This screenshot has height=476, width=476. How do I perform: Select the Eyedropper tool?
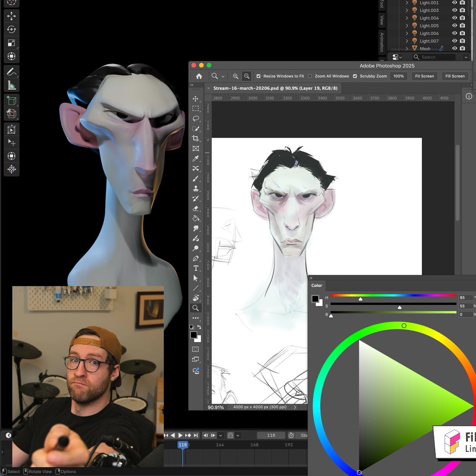click(196, 159)
